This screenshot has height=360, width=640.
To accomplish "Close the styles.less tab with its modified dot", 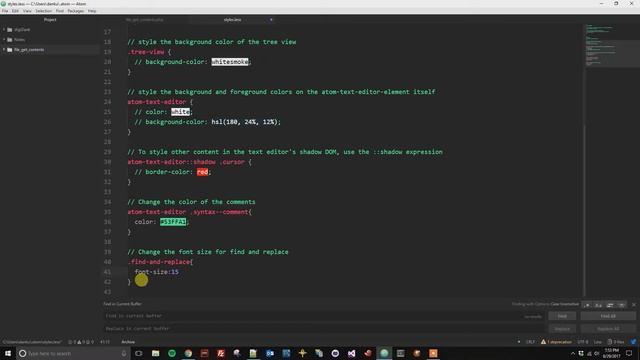I will pos(271,20).
